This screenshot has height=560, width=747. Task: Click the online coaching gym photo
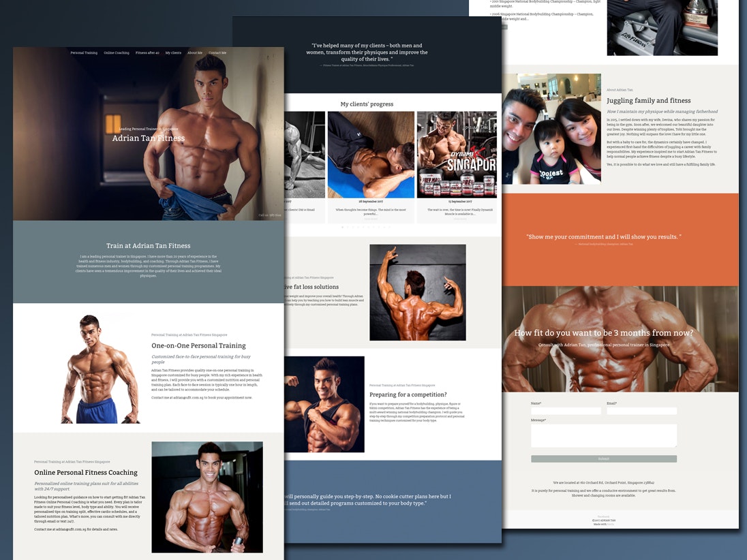pyautogui.click(x=207, y=497)
